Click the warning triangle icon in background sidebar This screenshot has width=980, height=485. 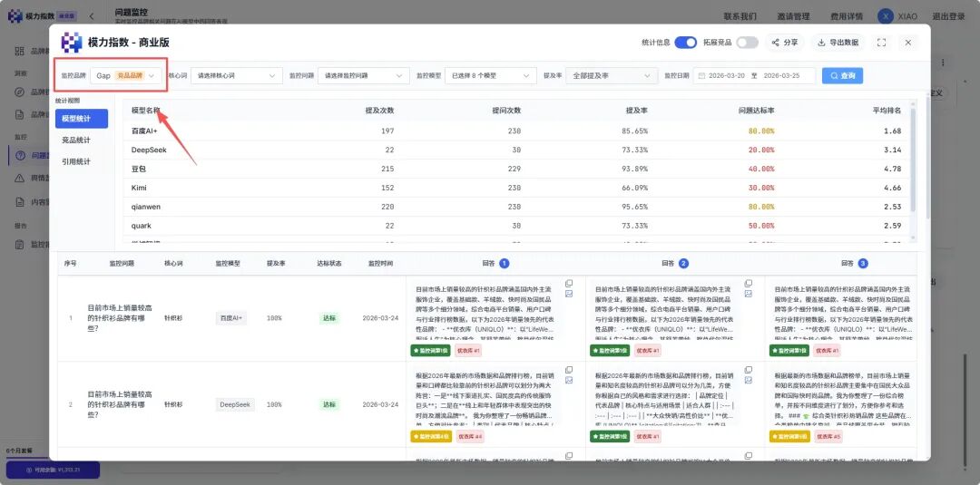19,179
